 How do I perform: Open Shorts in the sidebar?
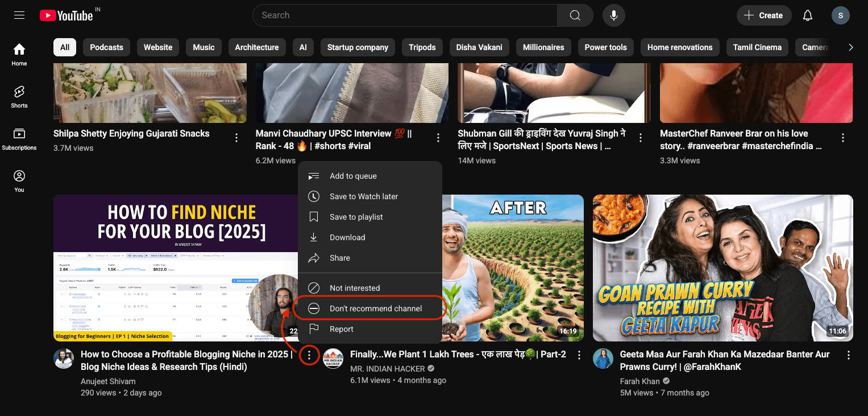[x=19, y=97]
